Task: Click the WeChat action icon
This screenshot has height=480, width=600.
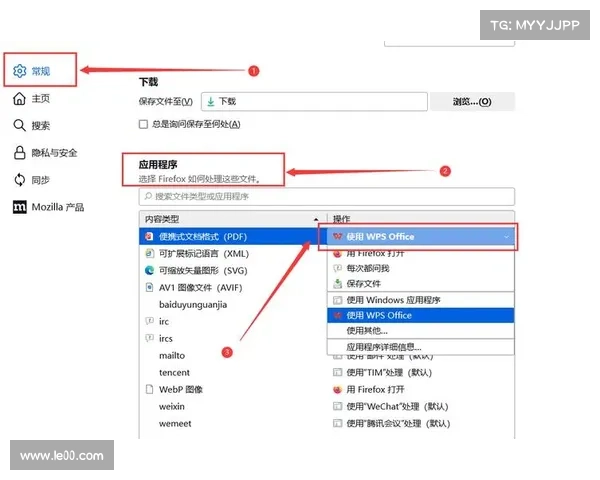Action: 338,407
